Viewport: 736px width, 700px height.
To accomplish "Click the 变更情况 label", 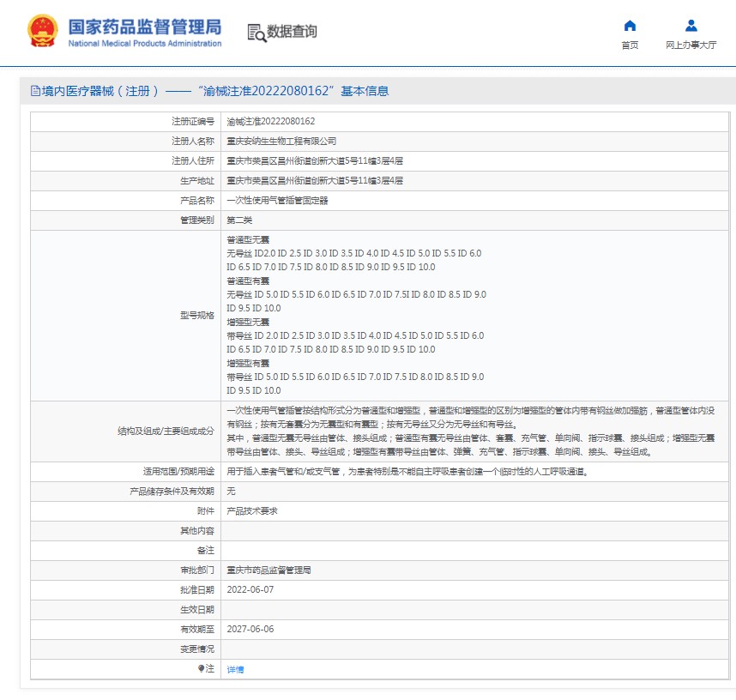I will pos(197,649).
